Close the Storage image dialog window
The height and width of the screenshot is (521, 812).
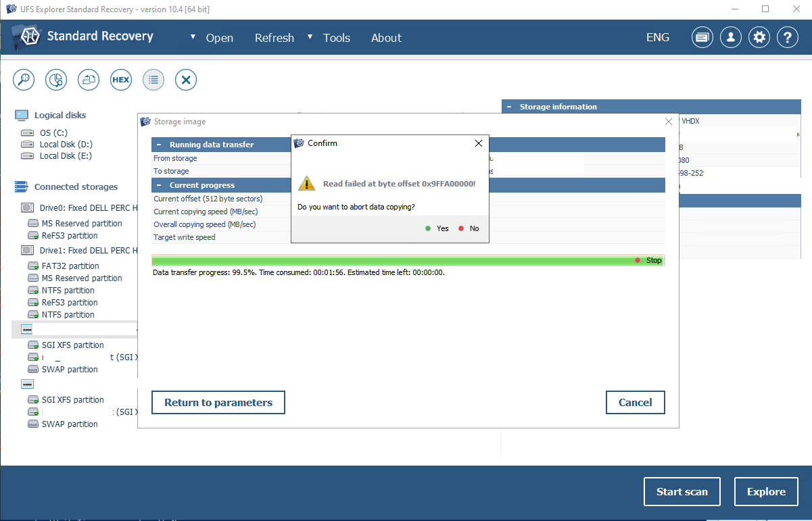(x=669, y=122)
